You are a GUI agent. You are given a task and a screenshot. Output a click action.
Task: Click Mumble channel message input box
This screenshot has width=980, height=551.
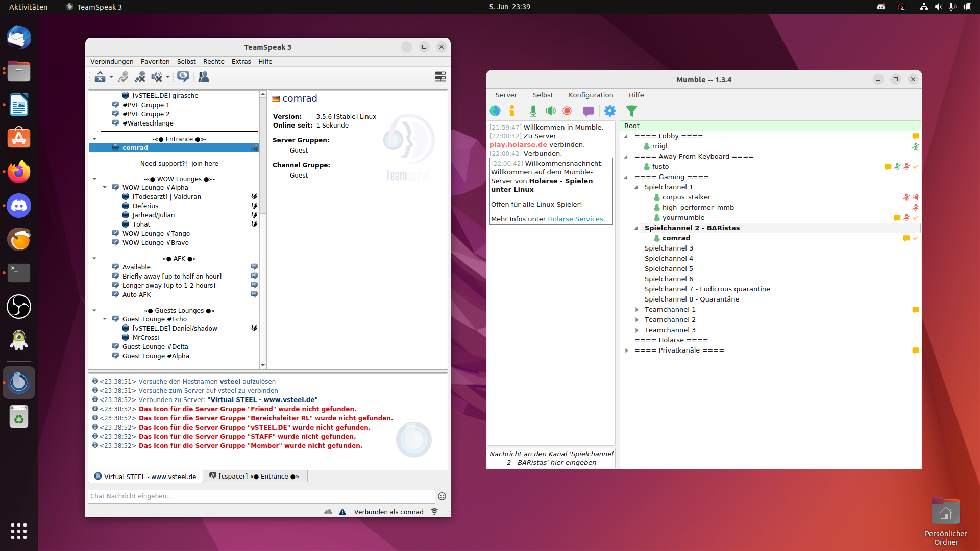pos(551,458)
